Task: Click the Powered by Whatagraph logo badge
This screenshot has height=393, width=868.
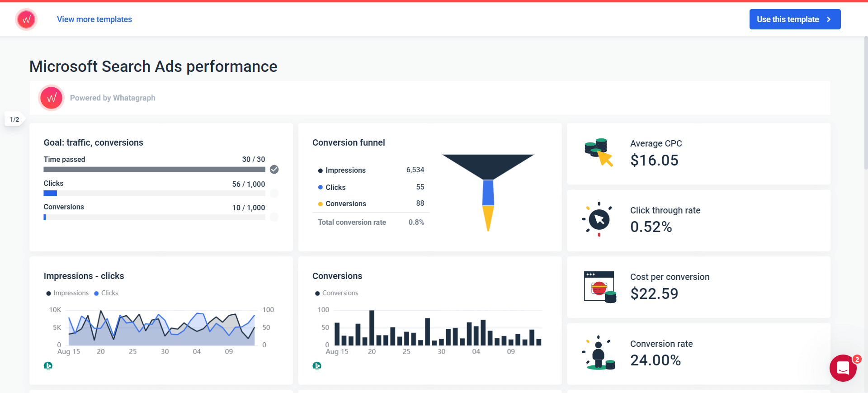Action: pyautogui.click(x=52, y=98)
